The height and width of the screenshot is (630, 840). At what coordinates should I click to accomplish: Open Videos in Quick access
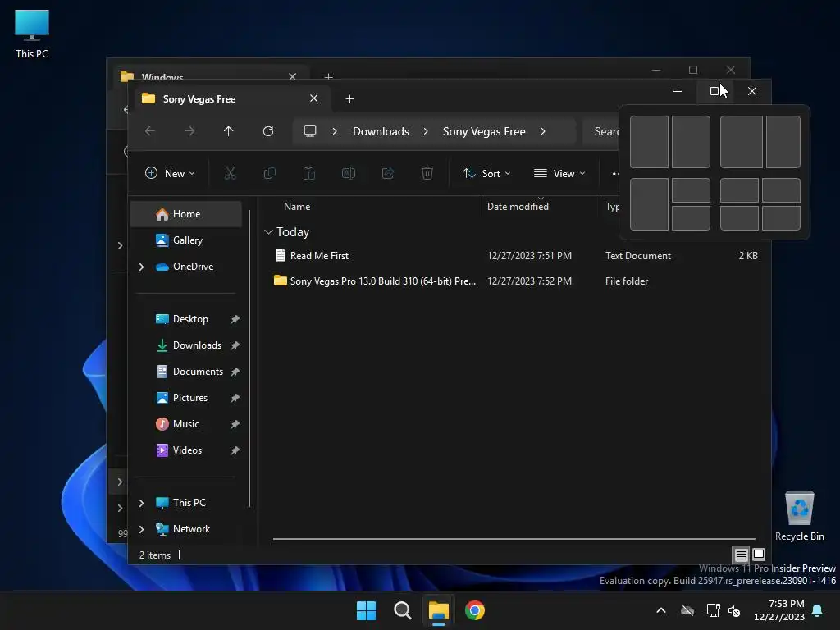pyautogui.click(x=188, y=450)
